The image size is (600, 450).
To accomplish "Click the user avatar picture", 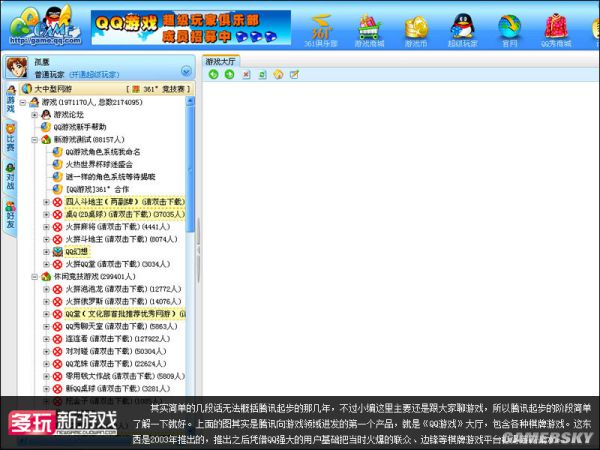I will (17, 68).
